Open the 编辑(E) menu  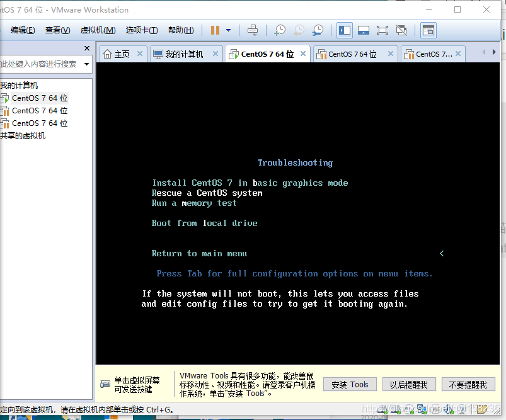point(23,30)
